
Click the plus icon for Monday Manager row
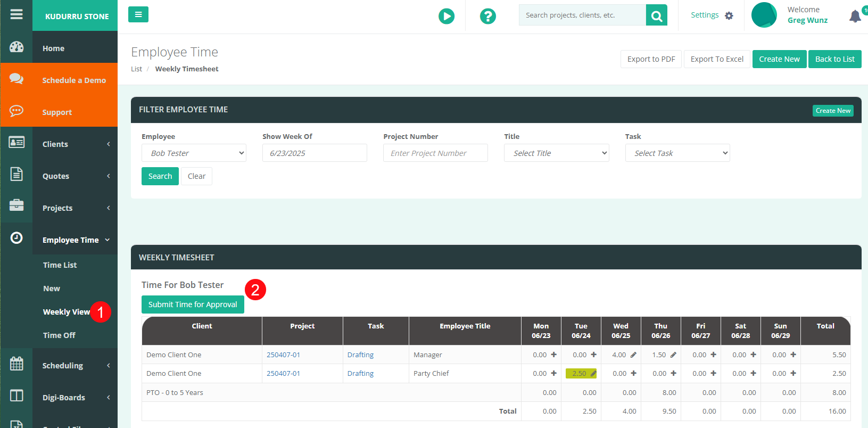(553, 355)
